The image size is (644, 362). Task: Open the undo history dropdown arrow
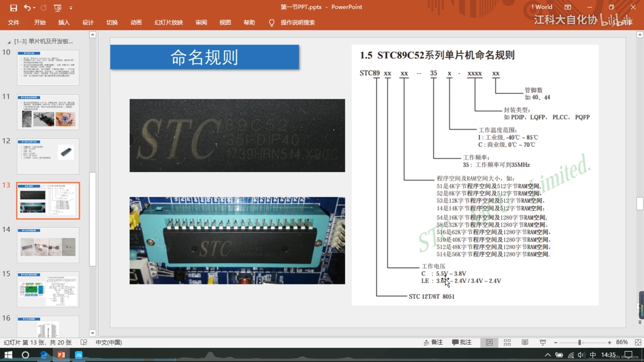point(34,7)
